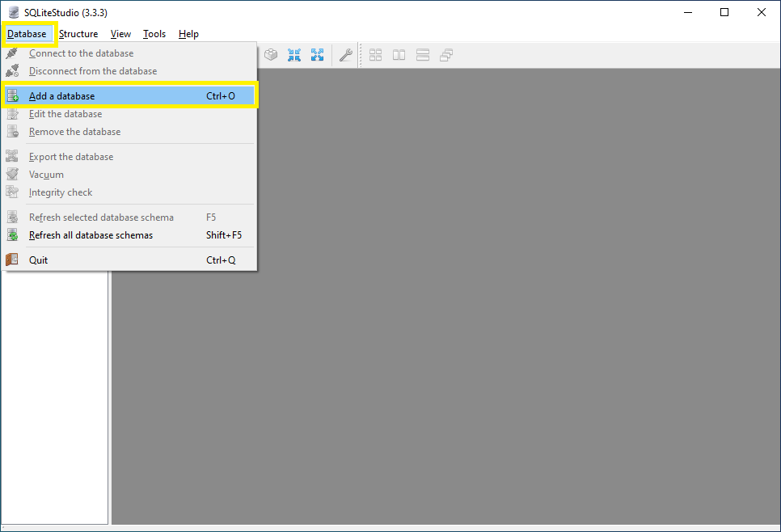Screen dimensions: 781x532
Task: Choose Connect to the database
Action: coord(129,53)
